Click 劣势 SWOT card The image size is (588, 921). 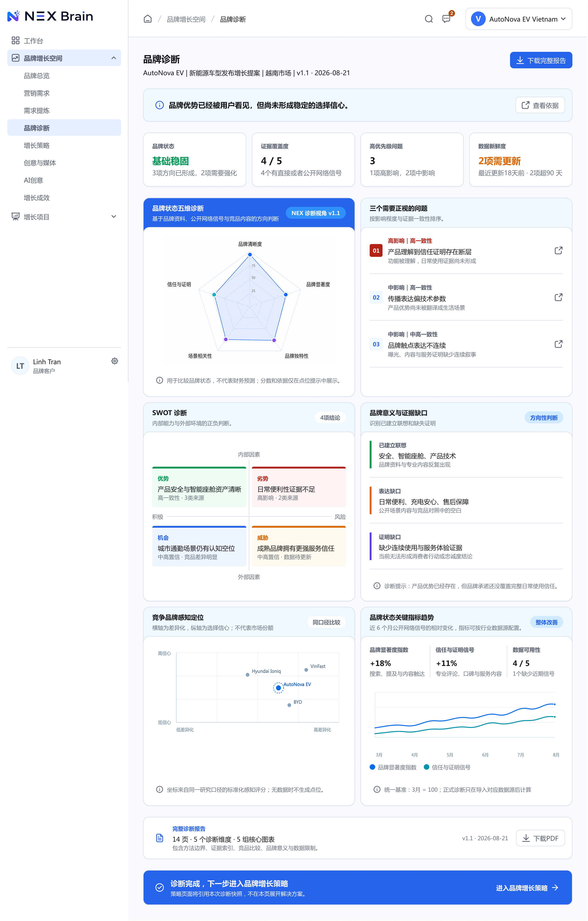click(x=298, y=487)
